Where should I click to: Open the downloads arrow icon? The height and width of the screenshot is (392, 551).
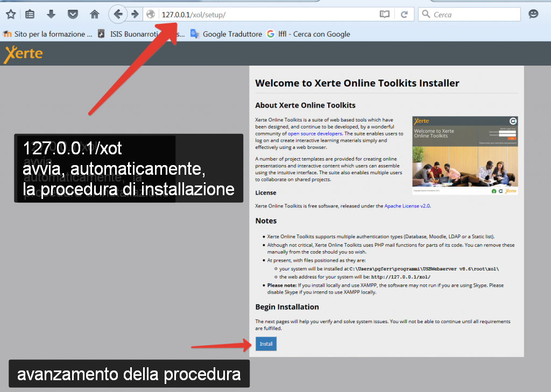point(51,14)
